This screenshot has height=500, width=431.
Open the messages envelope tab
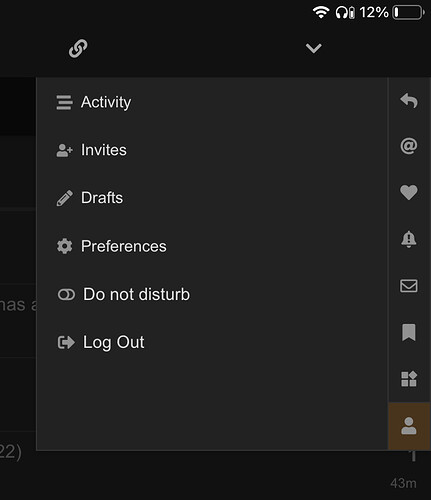click(409, 286)
